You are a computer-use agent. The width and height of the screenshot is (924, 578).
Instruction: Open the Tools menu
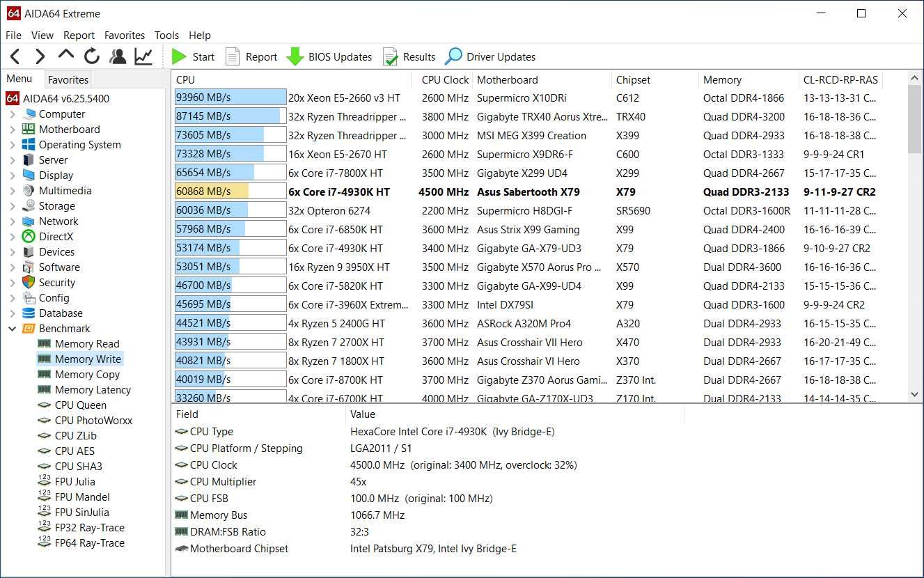(166, 36)
